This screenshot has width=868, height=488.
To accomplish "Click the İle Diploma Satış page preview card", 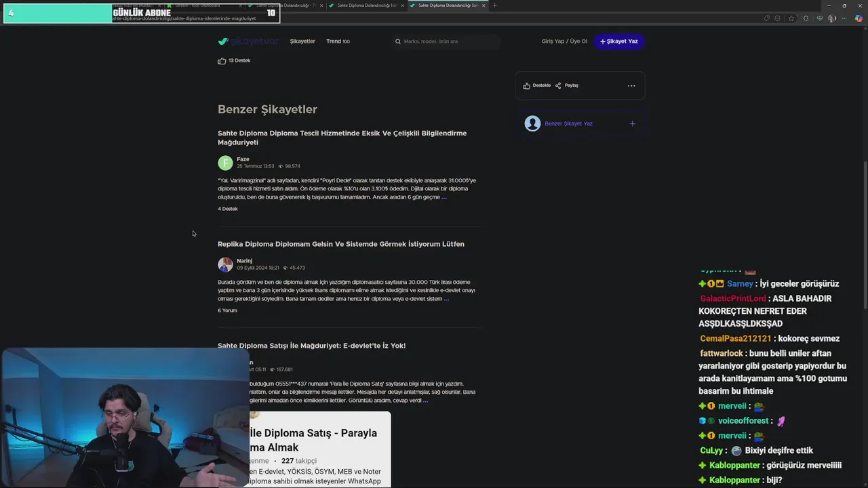I will (320, 449).
